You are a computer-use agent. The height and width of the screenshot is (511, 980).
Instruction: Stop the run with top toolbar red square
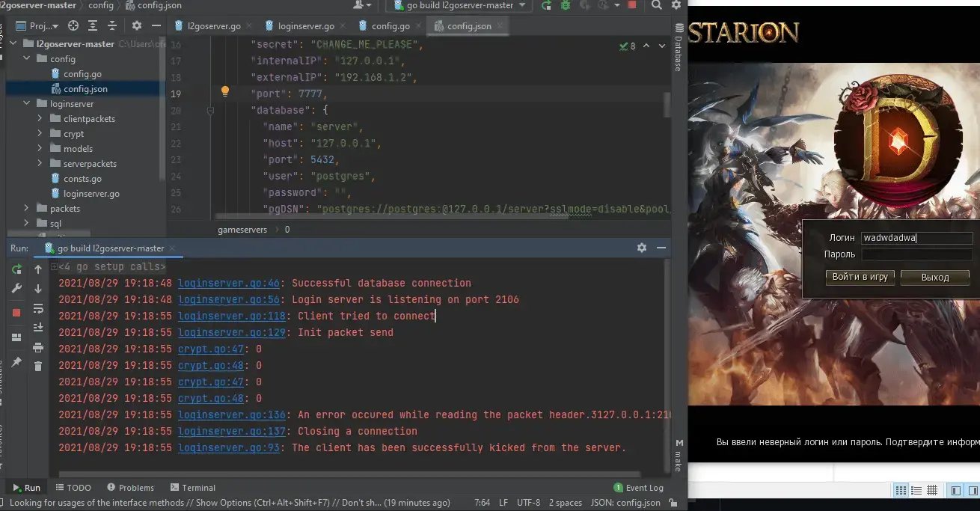(631, 5)
